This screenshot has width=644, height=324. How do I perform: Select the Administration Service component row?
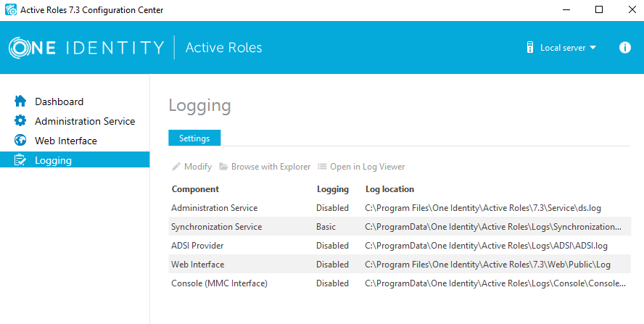pos(400,208)
